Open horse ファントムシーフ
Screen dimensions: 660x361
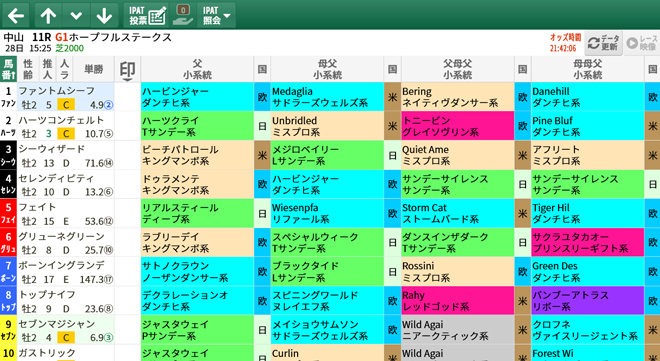point(57,90)
